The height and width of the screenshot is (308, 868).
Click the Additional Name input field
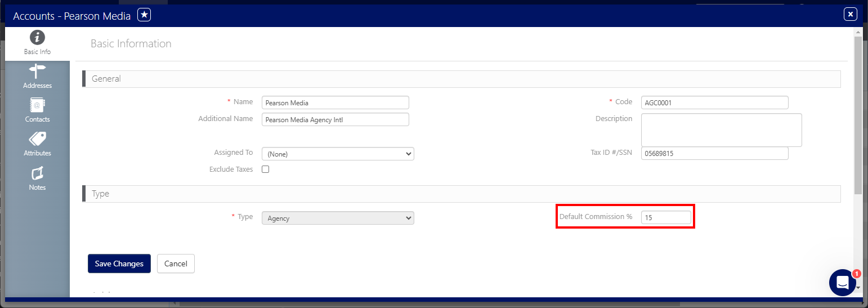[x=335, y=119]
